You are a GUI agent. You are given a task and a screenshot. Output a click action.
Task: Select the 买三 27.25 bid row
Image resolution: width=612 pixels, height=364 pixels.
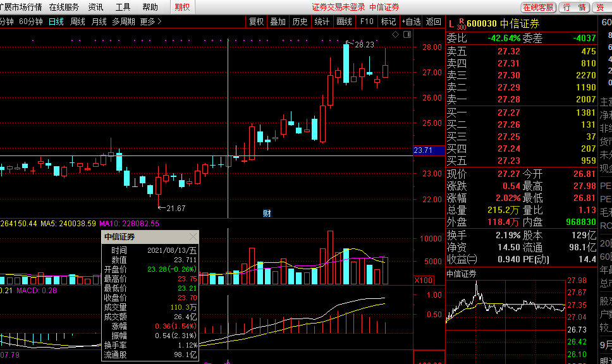522,137
